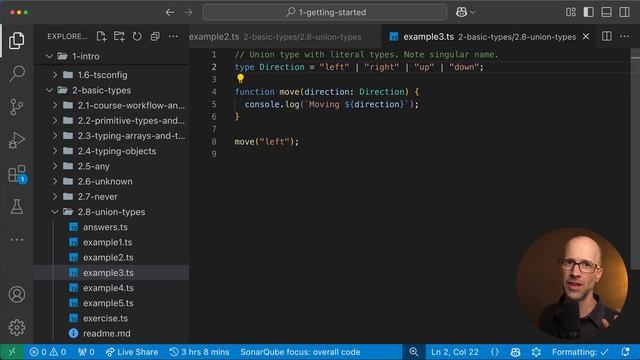Image resolution: width=640 pixels, height=360 pixels.
Task: Start a Live Share session
Action: (131, 352)
